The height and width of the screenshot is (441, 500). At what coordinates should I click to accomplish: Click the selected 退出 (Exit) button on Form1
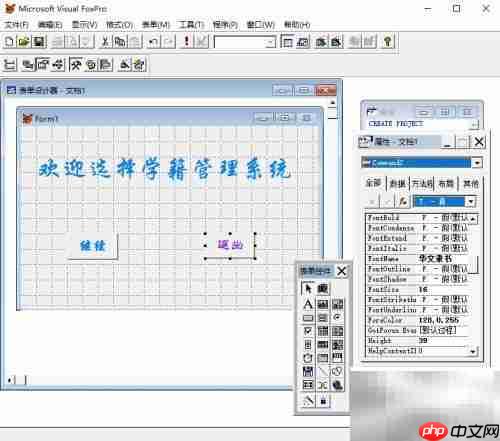230,245
